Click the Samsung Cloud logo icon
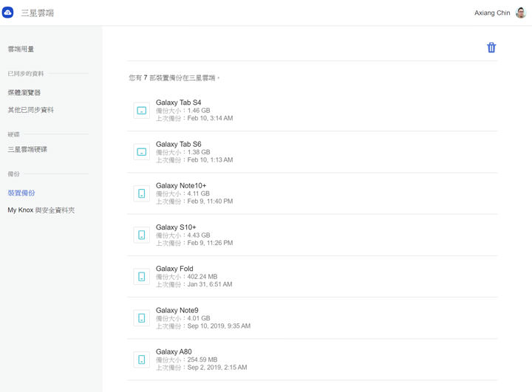Image resolution: width=532 pixels, height=392 pixels. (9, 13)
